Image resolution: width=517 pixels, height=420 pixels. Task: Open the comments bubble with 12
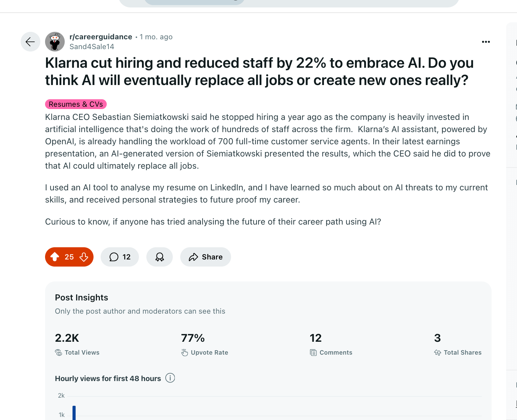click(x=120, y=257)
